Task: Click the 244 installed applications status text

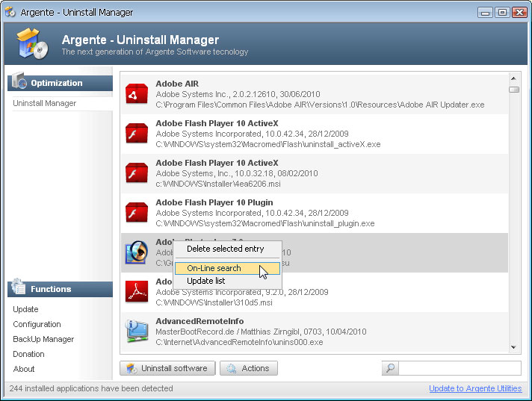Action: point(91,388)
